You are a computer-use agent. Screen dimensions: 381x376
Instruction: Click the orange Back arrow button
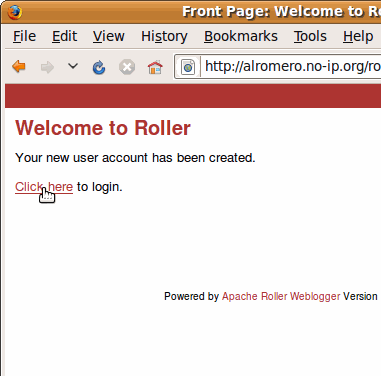[19, 67]
